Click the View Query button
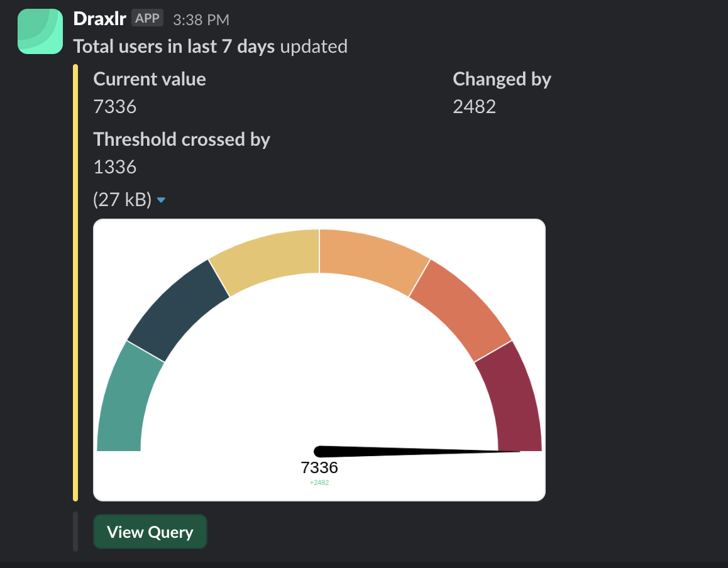This screenshot has width=728, height=568. click(150, 532)
